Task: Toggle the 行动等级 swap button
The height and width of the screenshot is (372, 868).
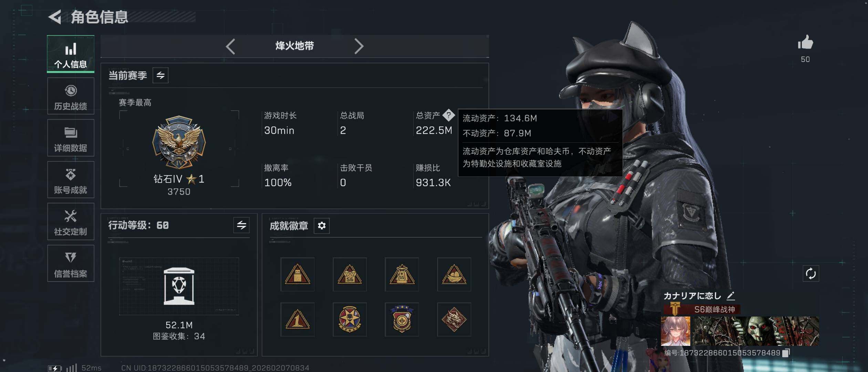Action: [x=241, y=225]
